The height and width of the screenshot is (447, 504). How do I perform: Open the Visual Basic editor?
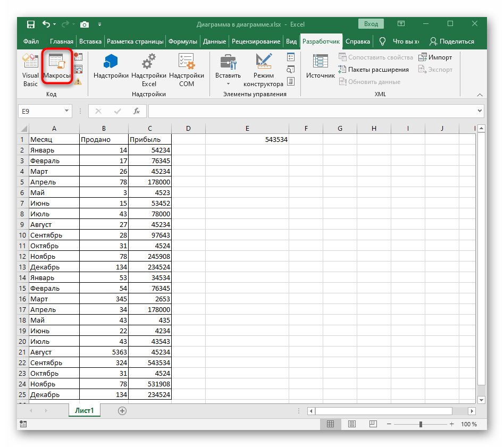30,70
